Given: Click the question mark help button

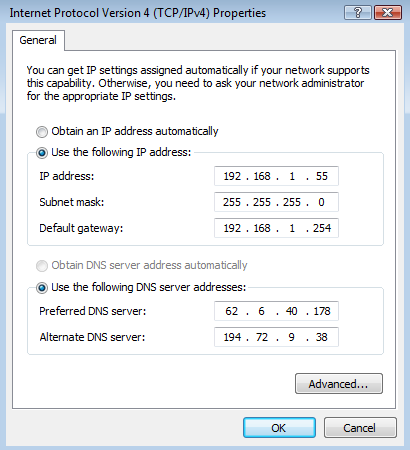Looking at the screenshot, I should coord(358,13).
